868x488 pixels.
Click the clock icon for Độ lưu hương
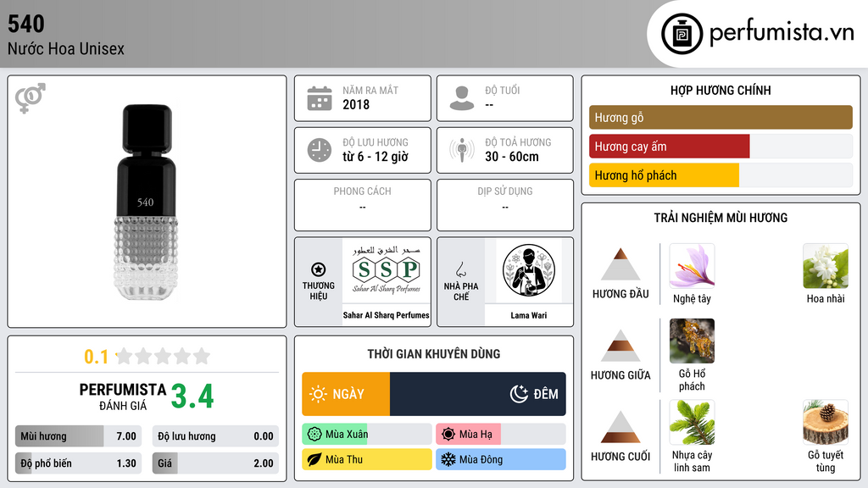coord(320,150)
